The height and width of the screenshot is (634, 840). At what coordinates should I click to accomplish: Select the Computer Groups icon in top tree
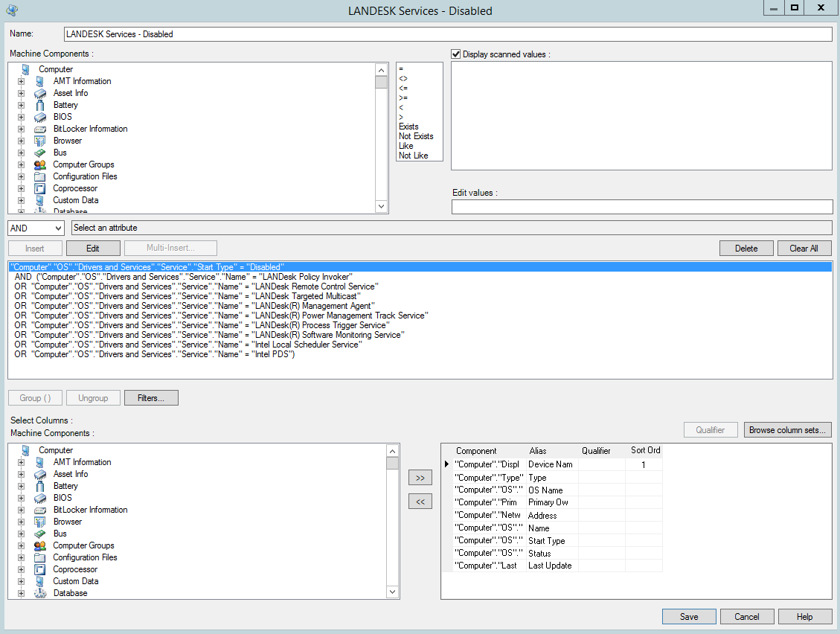tap(40, 164)
